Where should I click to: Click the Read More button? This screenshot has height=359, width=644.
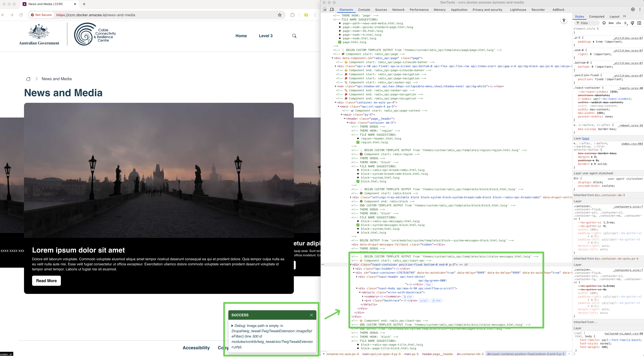click(x=46, y=281)
